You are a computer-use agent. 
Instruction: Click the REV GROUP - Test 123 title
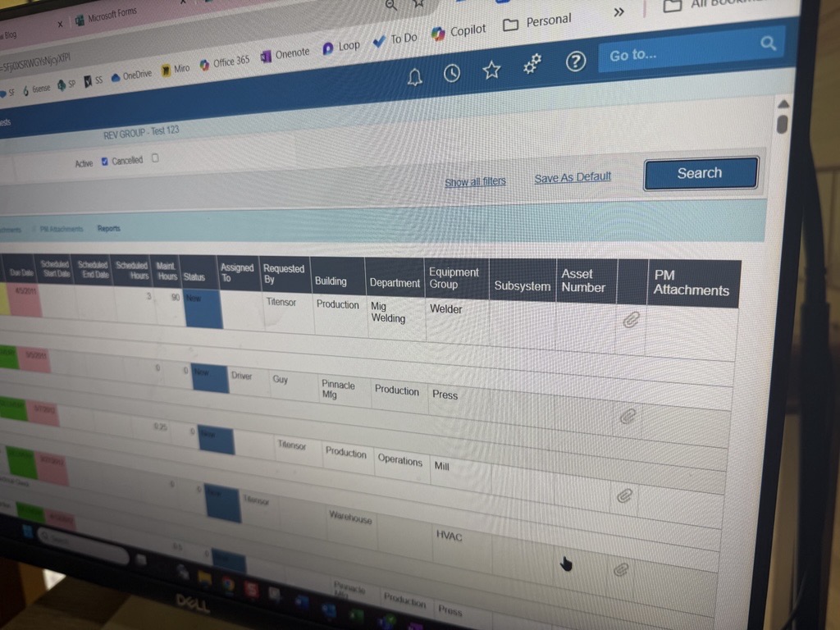[141, 132]
